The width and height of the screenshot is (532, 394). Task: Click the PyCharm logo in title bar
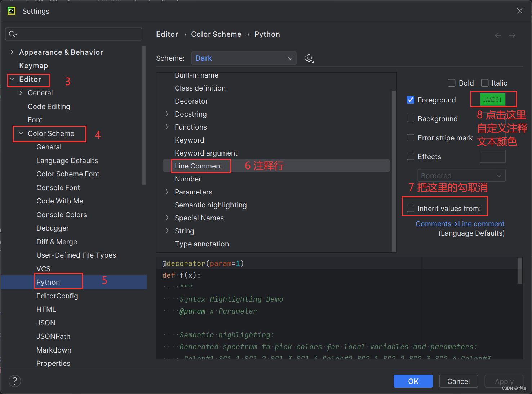pyautogui.click(x=12, y=11)
